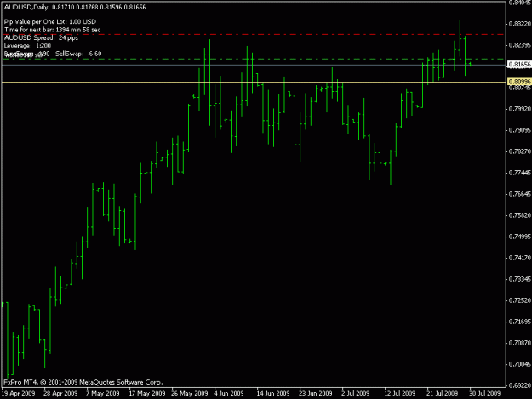Click the '26 May 2009' date label
The width and height of the screenshot is (532, 399).
(190, 393)
